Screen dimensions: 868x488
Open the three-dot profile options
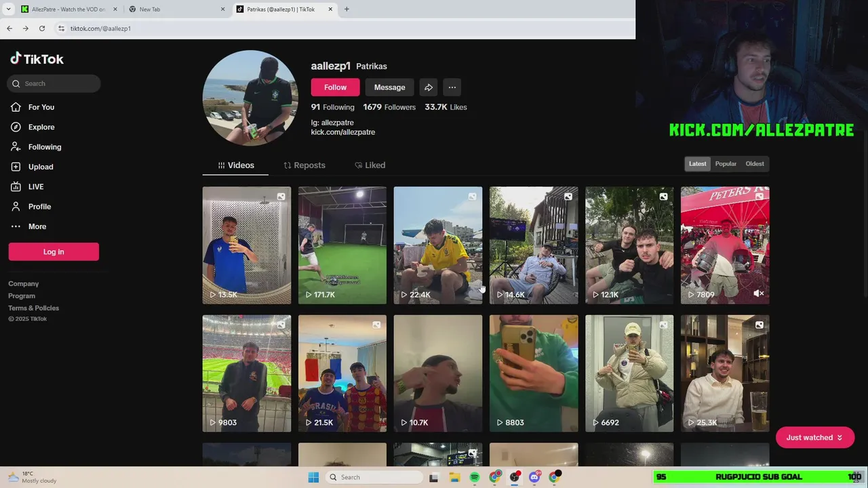pyautogui.click(x=452, y=87)
